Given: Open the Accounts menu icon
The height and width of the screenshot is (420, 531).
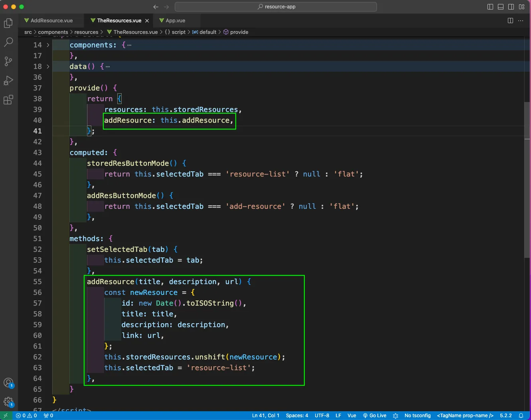Looking at the screenshot, I should [8, 383].
